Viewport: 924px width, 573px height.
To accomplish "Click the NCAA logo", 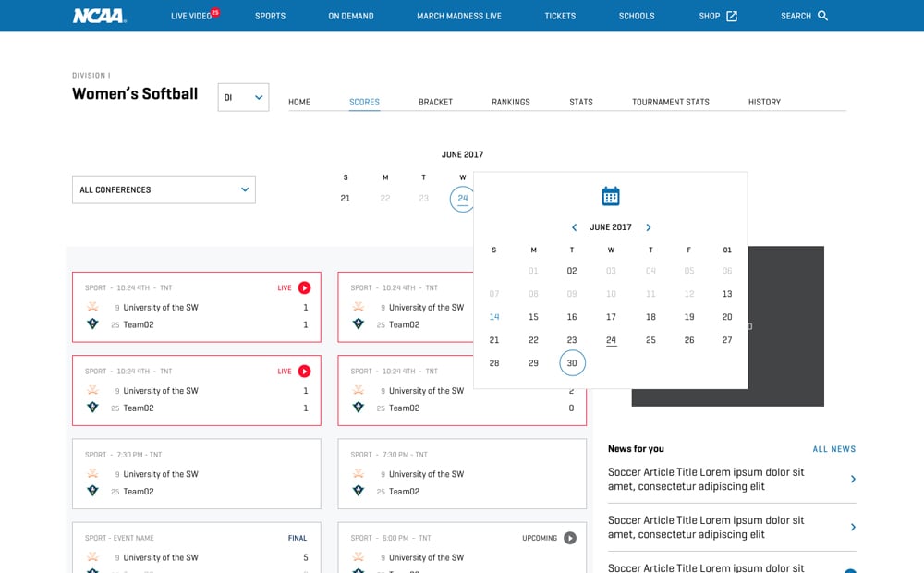I will click(x=99, y=16).
